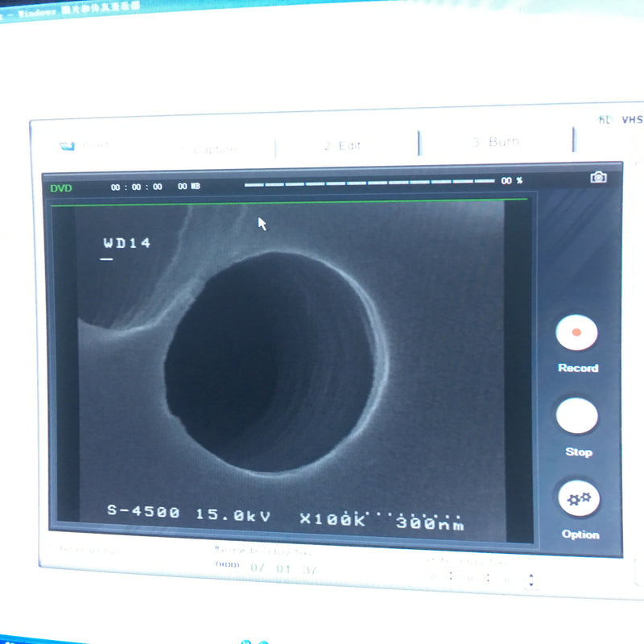Click the recording time stepper arrows

(x=531, y=580)
